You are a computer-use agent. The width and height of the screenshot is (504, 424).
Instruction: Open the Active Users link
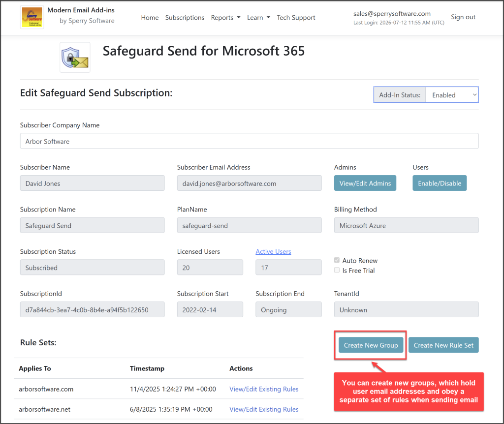273,251
